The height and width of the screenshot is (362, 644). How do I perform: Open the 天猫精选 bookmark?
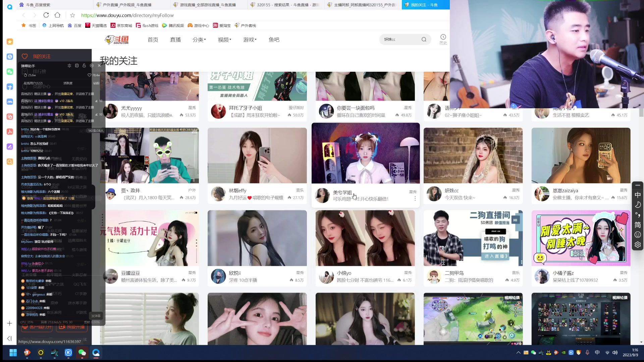96,25
